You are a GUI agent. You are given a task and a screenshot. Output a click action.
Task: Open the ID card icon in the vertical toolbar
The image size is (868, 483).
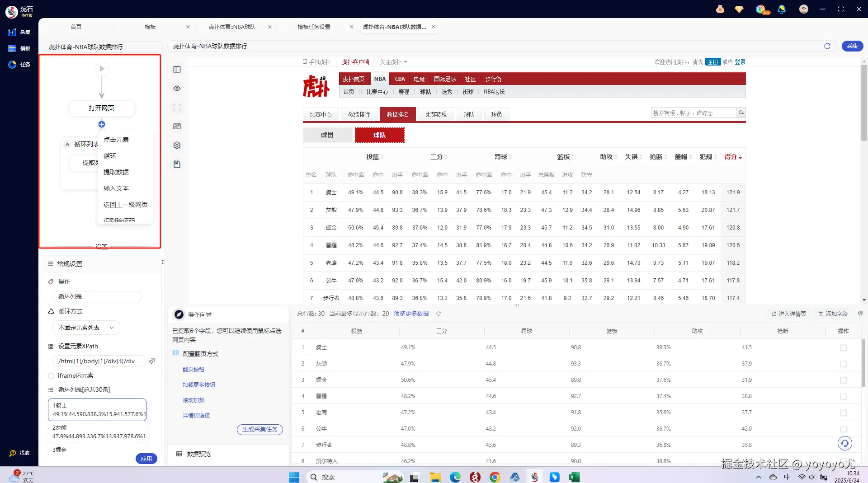click(177, 126)
